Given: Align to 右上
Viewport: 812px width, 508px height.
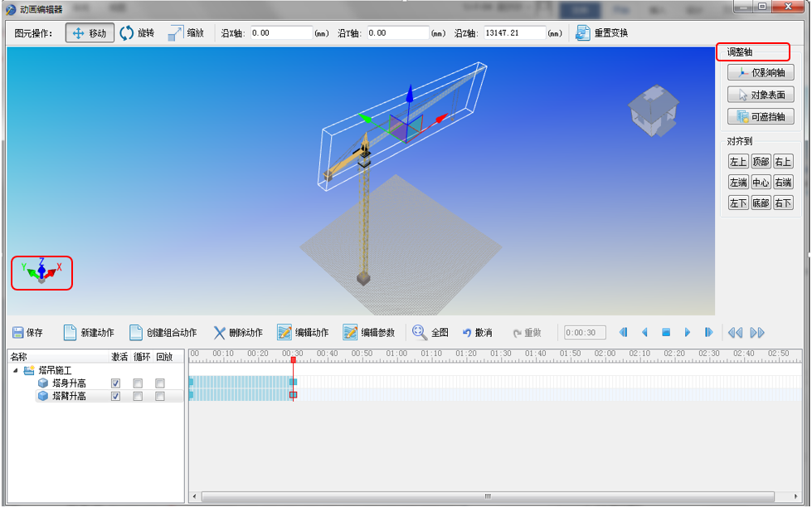Looking at the screenshot, I should pos(783,162).
